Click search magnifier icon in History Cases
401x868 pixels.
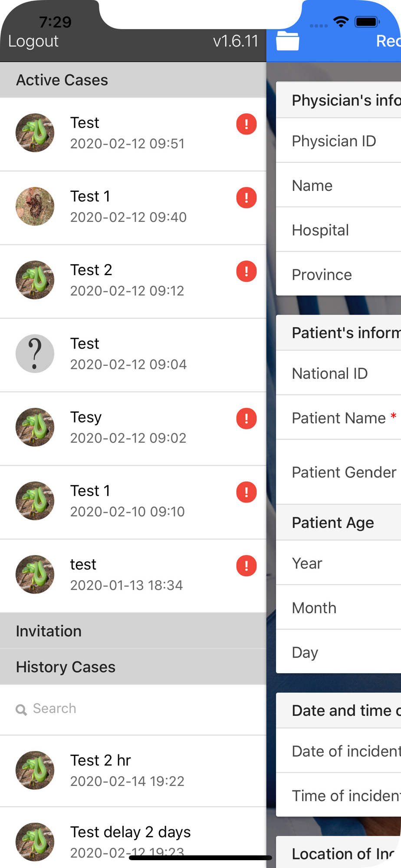coord(21,710)
